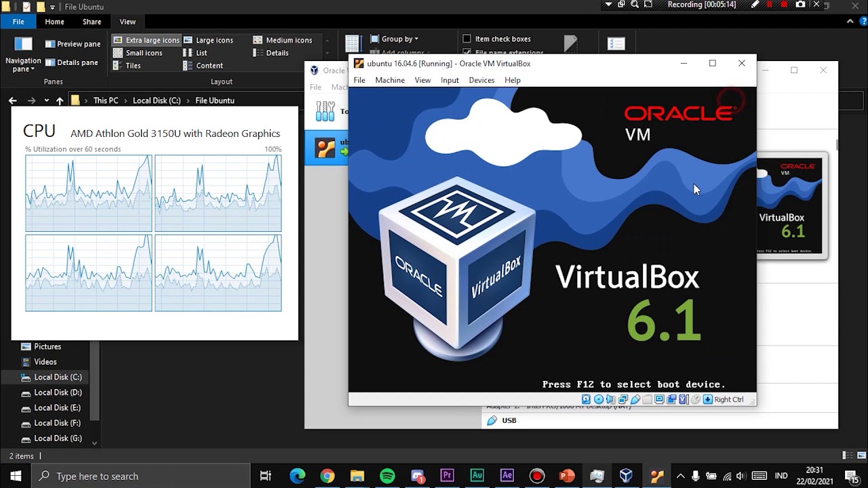Screen dimensions: 868x488
Task: Click the magnifier zoom icon in recording bar
Action: click(x=635, y=4)
